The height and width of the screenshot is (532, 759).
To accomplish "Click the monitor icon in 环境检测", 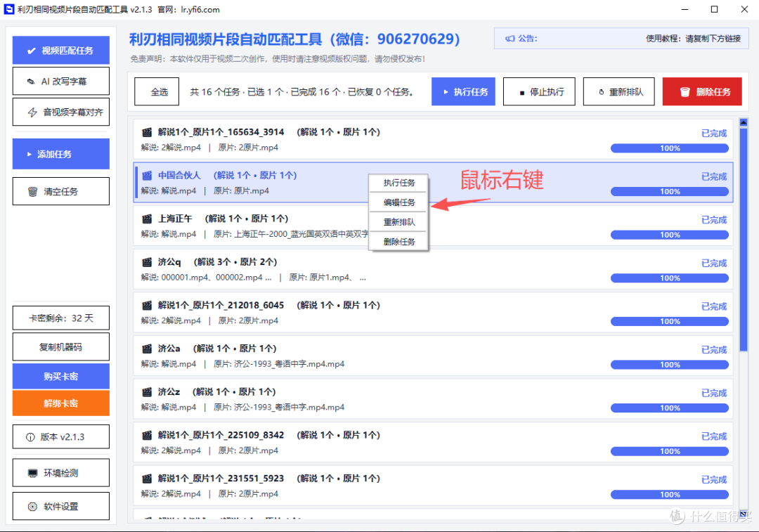I will 32,473.
